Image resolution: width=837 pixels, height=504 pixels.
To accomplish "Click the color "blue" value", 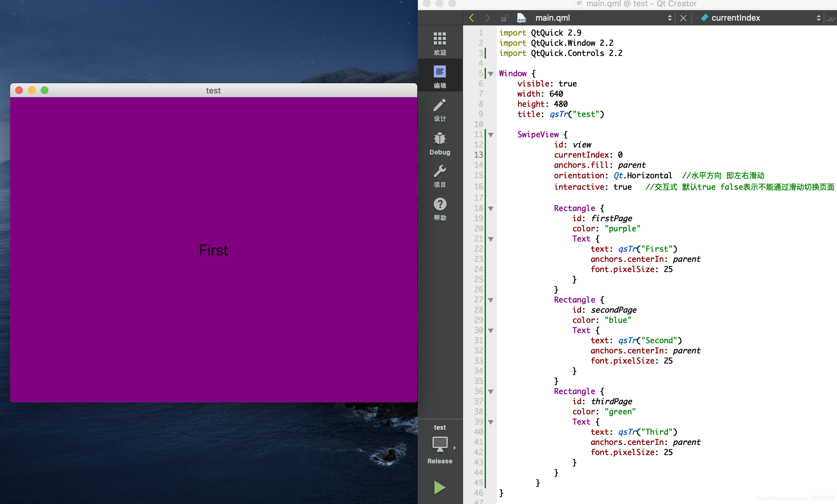I will [x=618, y=320].
